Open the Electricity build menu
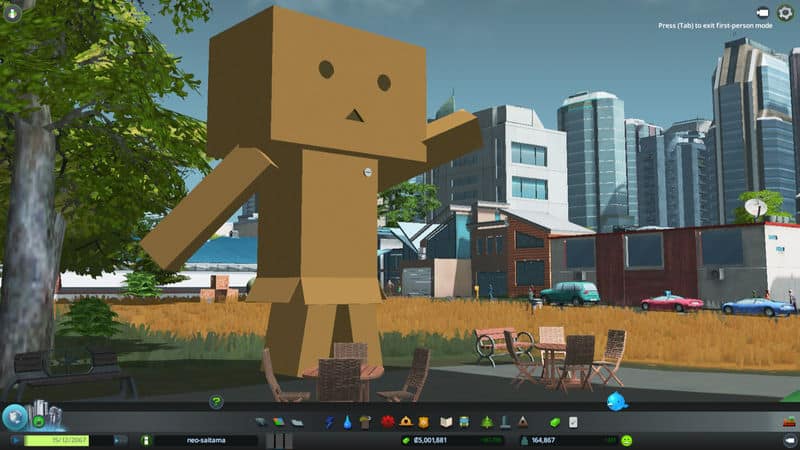The height and width of the screenshot is (450, 800). pyautogui.click(x=329, y=422)
